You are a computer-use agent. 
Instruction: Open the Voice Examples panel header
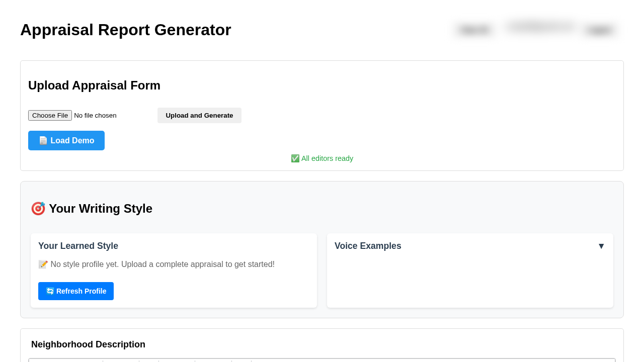(x=368, y=246)
